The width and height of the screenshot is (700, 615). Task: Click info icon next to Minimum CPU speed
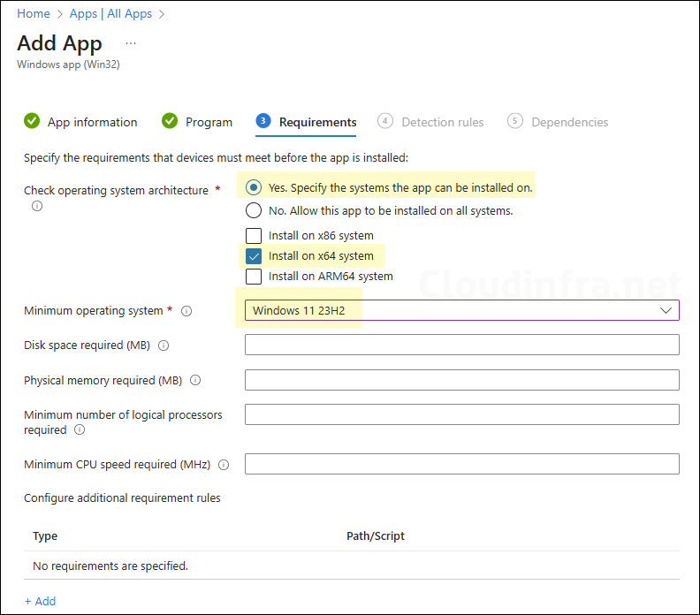click(x=224, y=465)
